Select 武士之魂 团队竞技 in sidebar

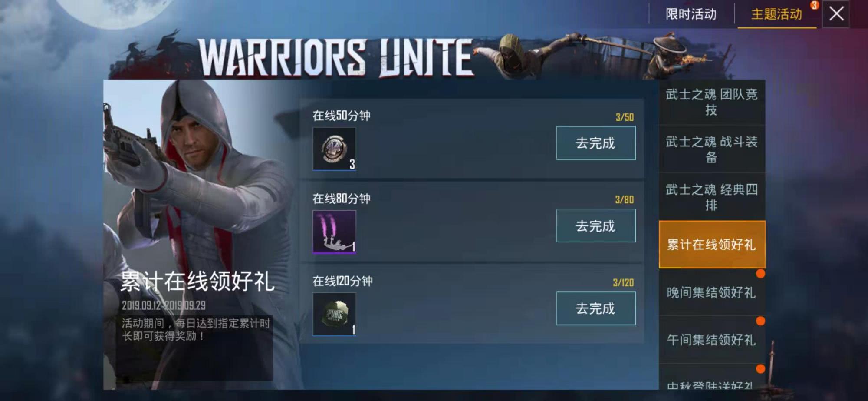712,102
